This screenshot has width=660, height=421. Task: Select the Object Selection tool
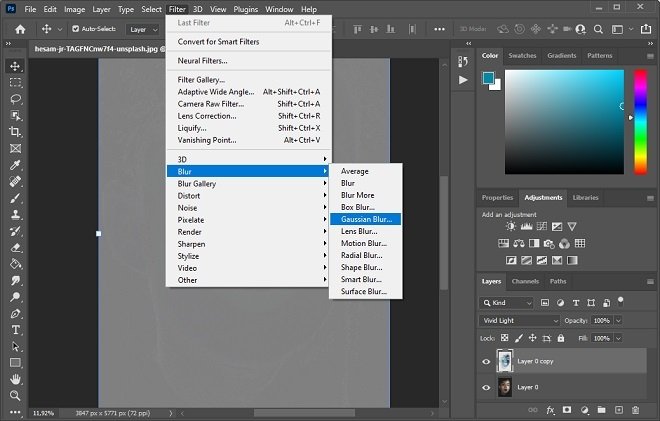pyautogui.click(x=15, y=115)
